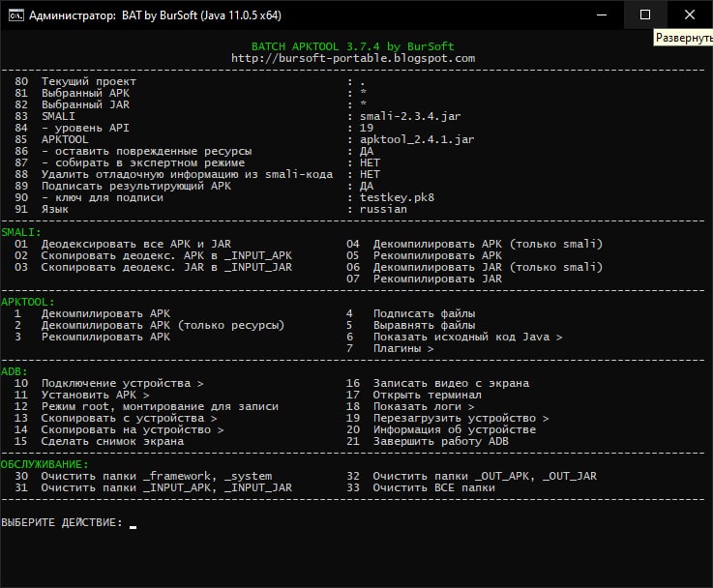Click the 'SMALI:' section heading
This screenshot has width=713, height=588.
point(21,233)
